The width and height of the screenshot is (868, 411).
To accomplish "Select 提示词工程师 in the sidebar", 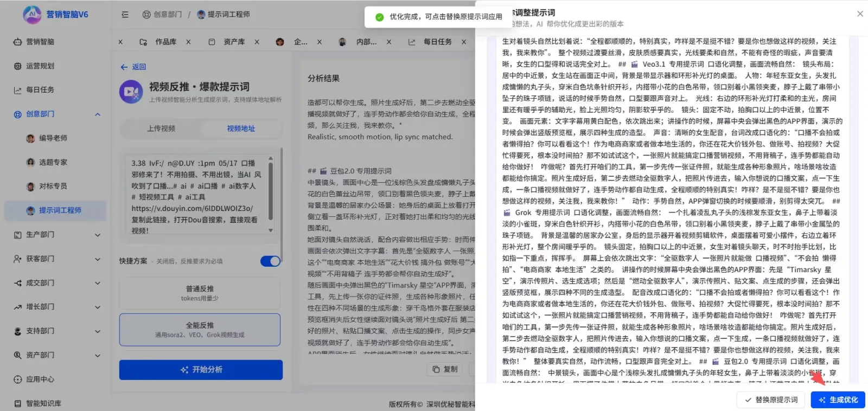I will [x=55, y=210].
